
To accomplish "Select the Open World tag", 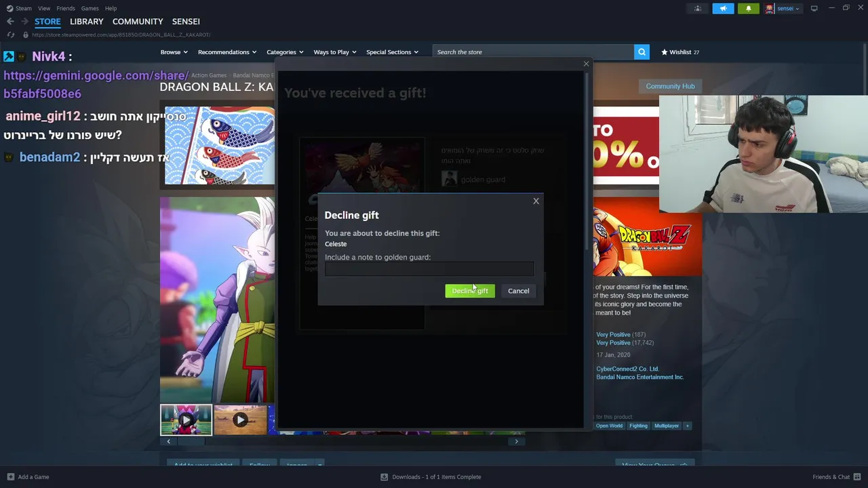I will (x=609, y=426).
